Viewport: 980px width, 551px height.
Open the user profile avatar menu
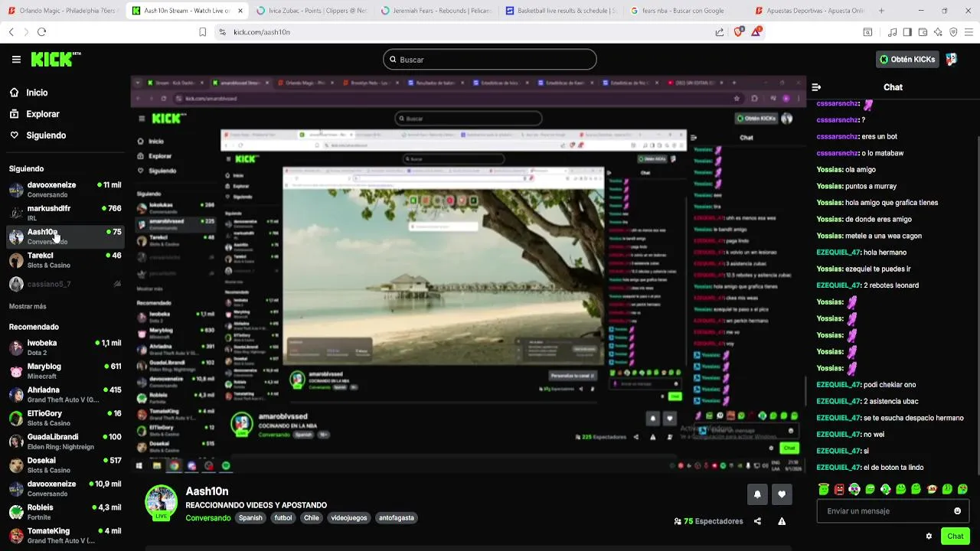[x=951, y=59]
